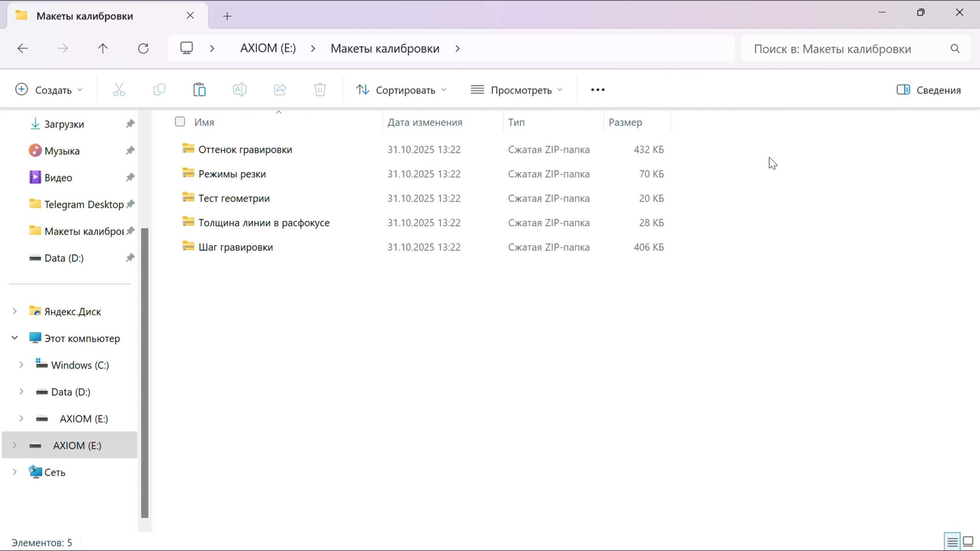Click the This PC monitor icon in address bar

[187, 49]
